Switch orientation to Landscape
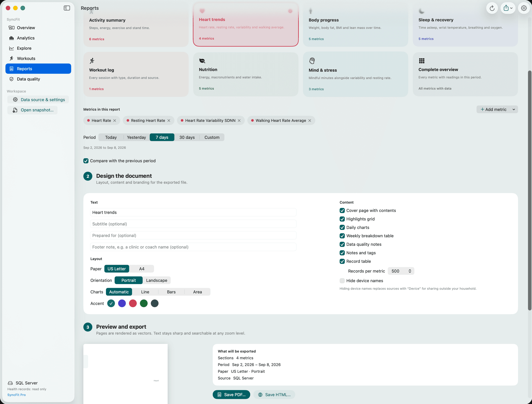Screen dimensions: 532x404 [156, 280]
